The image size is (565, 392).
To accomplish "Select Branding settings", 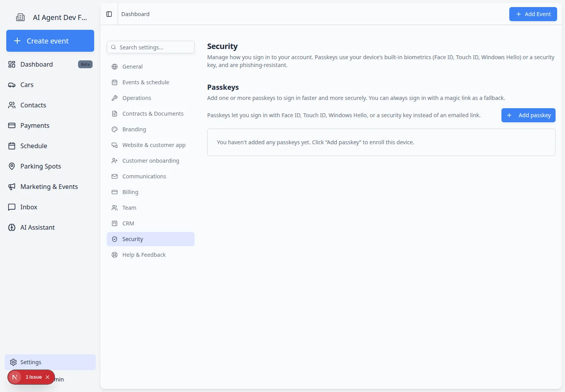I will 151,129.
